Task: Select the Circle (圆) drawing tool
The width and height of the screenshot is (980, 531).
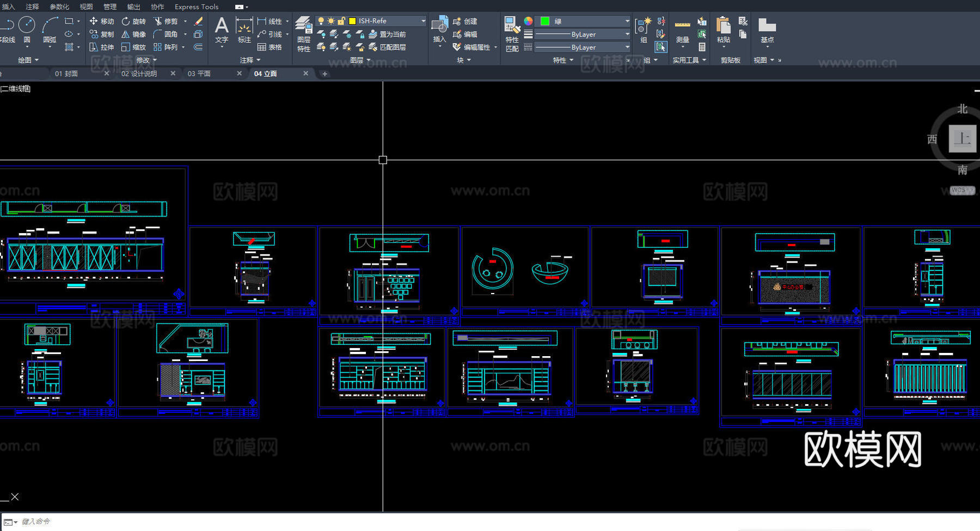Action: 27,29
